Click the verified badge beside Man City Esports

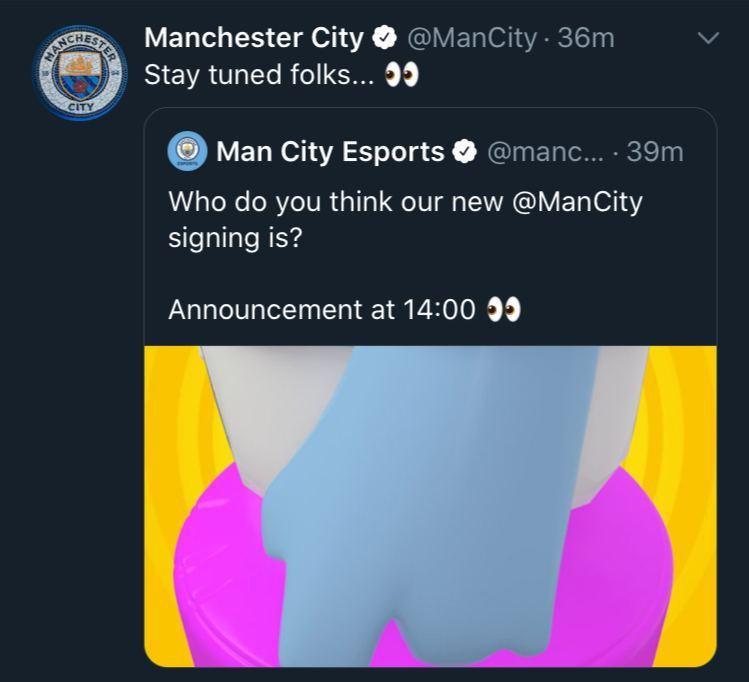coord(465,152)
